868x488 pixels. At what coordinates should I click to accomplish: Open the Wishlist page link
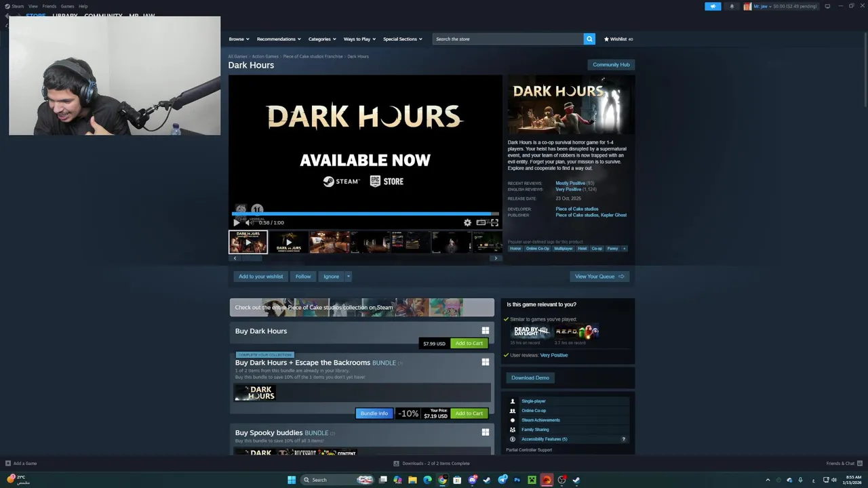[x=618, y=39]
